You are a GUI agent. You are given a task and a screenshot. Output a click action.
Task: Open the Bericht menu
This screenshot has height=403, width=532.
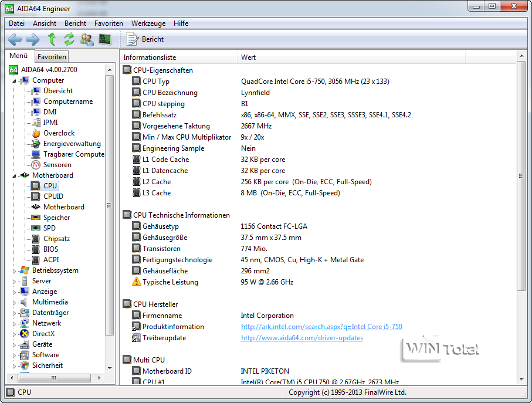click(75, 23)
